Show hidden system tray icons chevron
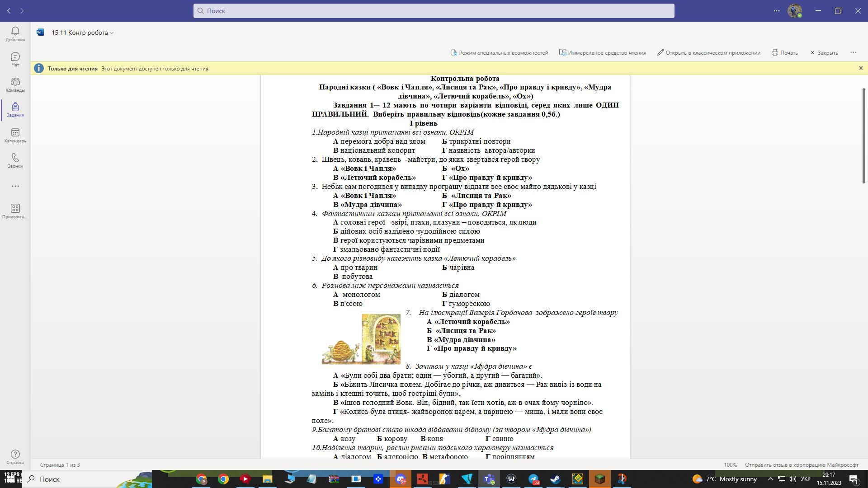The width and height of the screenshot is (868, 488). (x=771, y=479)
